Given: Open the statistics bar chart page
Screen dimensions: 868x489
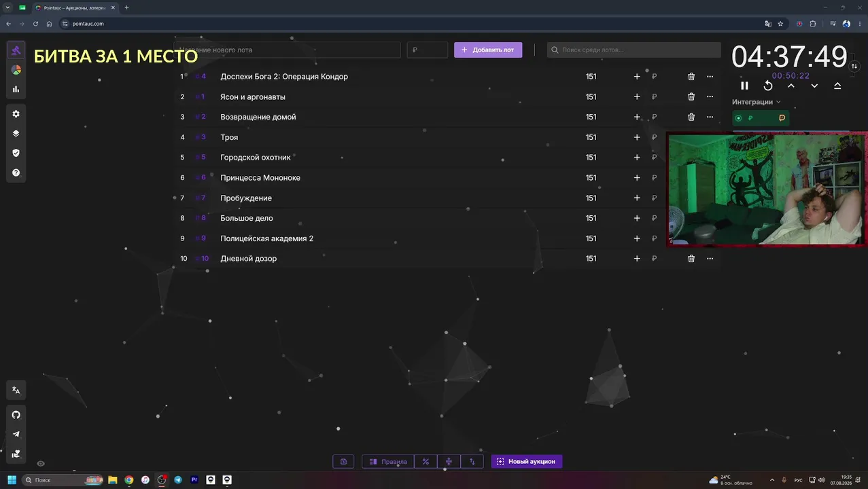Looking at the screenshot, I should [16, 89].
